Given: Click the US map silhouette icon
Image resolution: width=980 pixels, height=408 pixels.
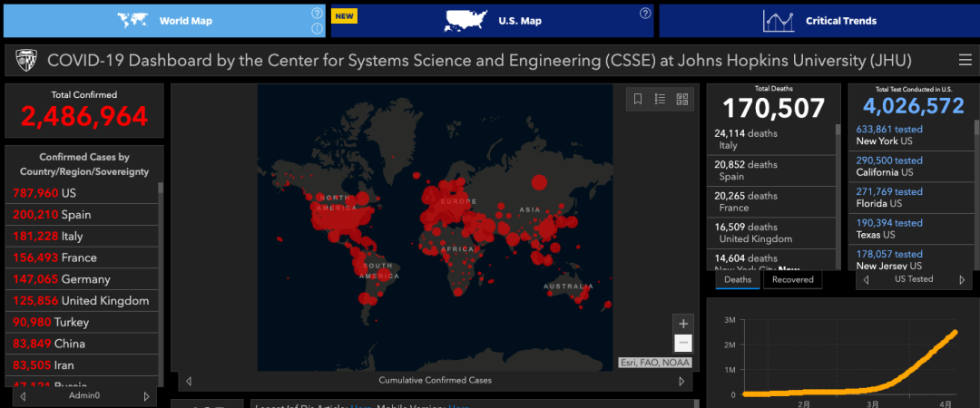Looking at the screenshot, I should click(465, 20).
